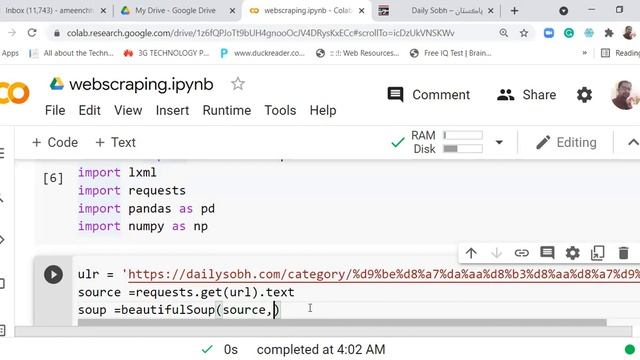Open browser zoom magnifier icon
640x360 pixels.
coord(504,33)
